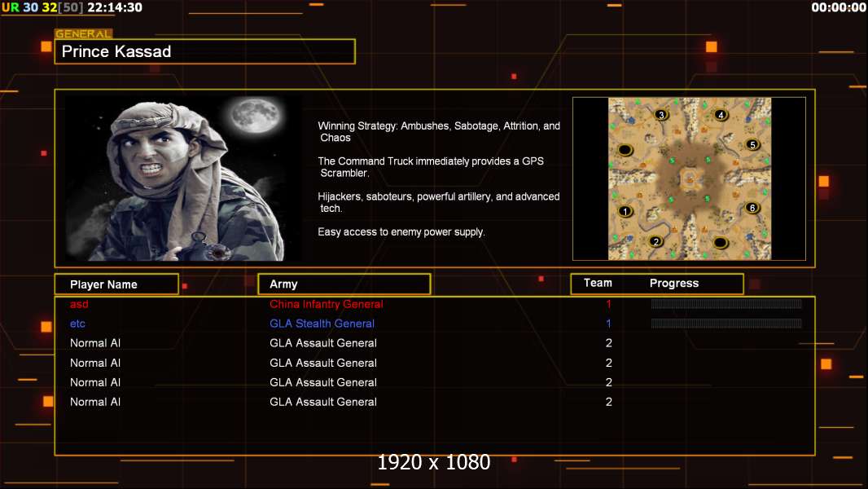This screenshot has width=868, height=489.
Task: Click the Hijackers, saboteurs description text
Action: 438,202
